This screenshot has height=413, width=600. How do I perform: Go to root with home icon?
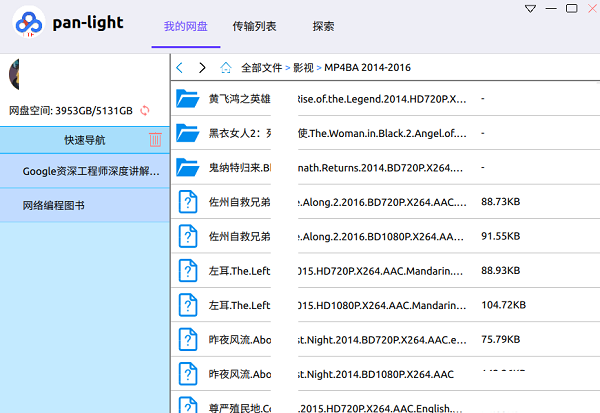pos(226,68)
